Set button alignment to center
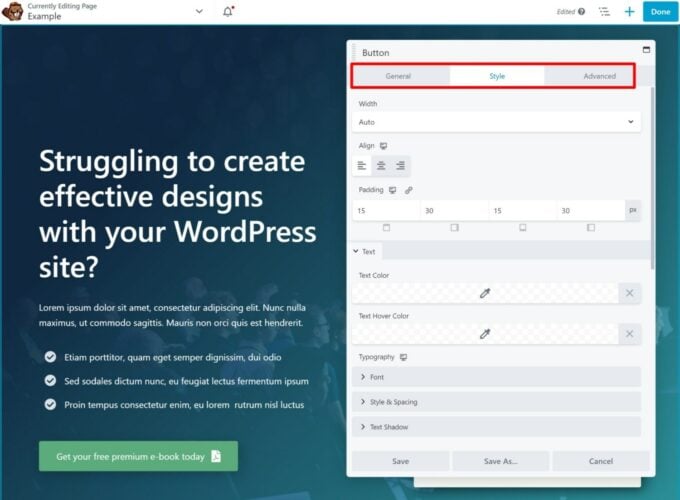The height and width of the screenshot is (500, 680). click(x=381, y=166)
